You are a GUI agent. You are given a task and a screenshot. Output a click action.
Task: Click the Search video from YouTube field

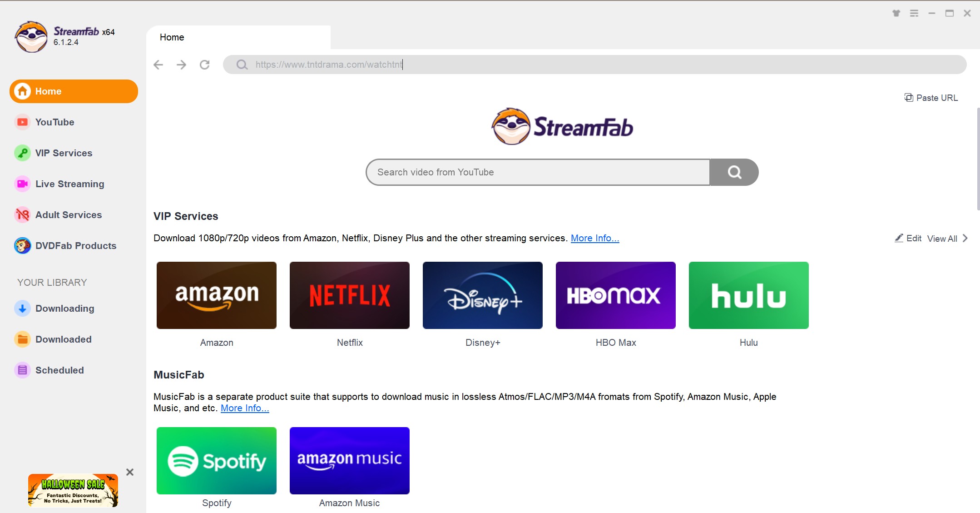pos(538,172)
